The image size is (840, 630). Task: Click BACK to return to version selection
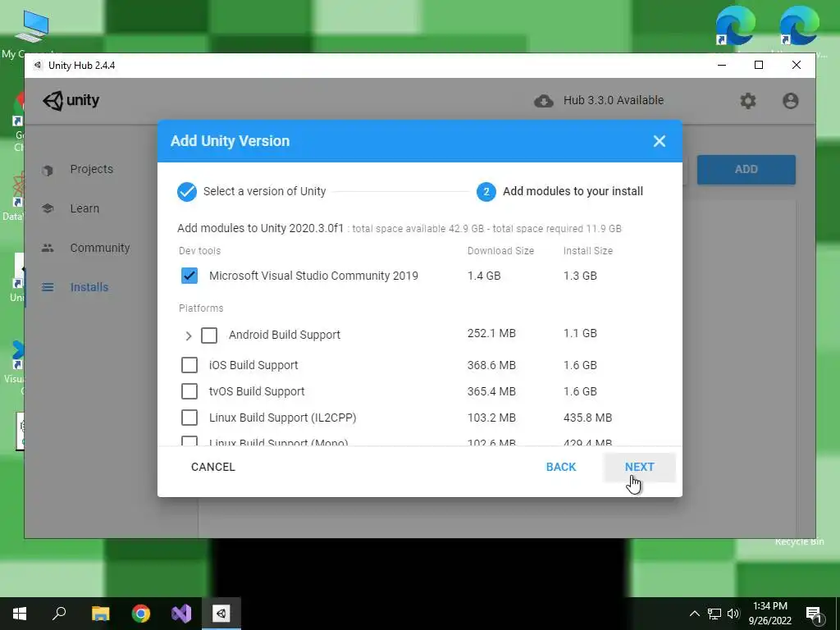(561, 467)
